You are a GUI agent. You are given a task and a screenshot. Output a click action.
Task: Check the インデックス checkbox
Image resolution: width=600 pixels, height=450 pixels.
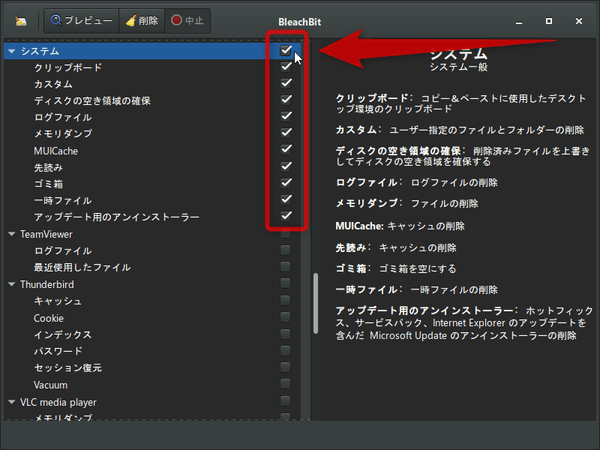pos(285,334)
